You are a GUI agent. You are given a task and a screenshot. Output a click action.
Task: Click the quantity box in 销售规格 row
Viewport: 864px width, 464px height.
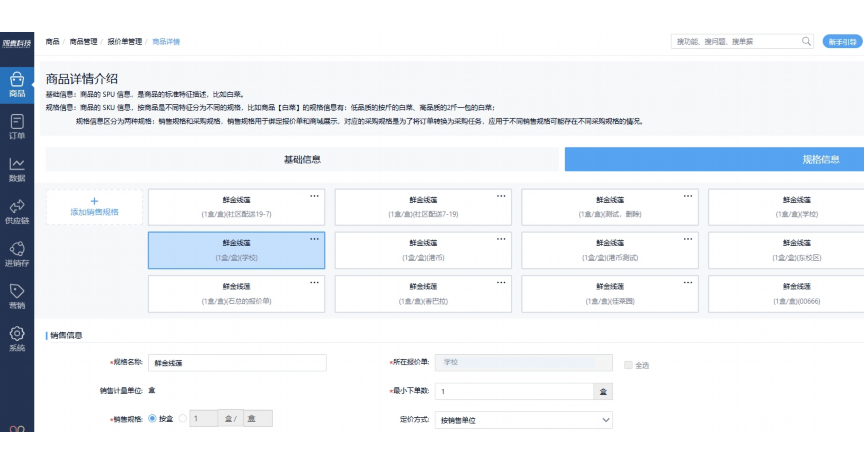[x=203, y=418]
